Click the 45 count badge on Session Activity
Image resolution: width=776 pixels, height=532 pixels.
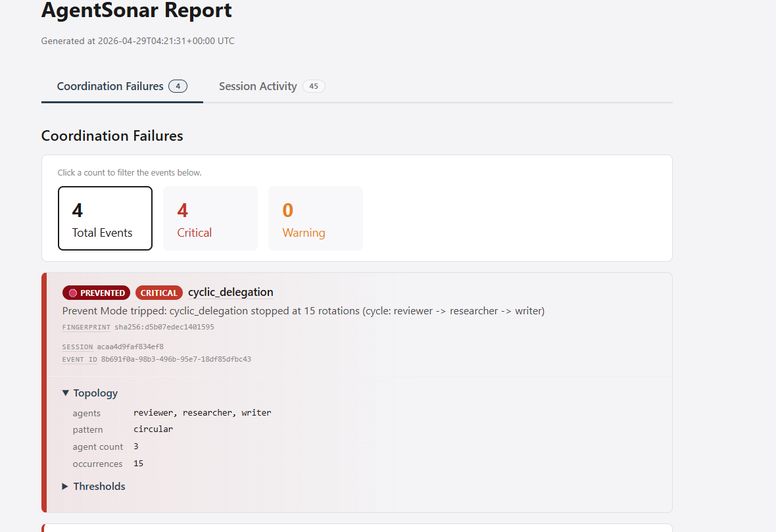(x=314, y=86)
